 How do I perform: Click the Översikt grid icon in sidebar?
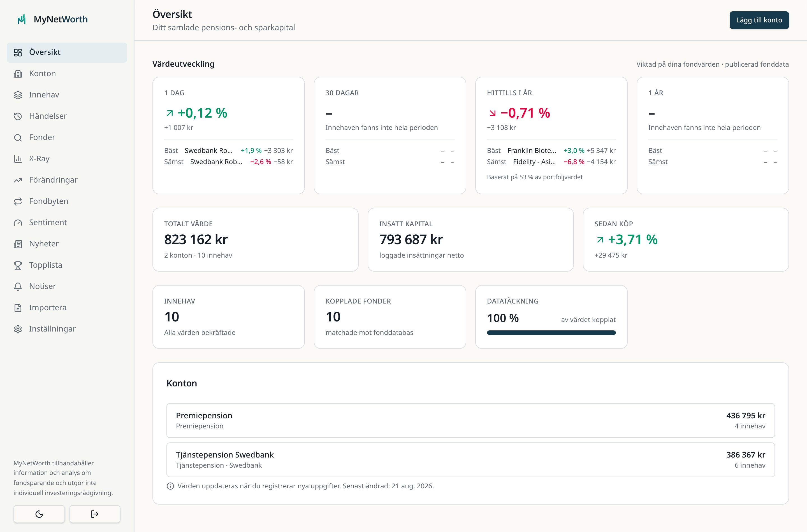[18, 52]
